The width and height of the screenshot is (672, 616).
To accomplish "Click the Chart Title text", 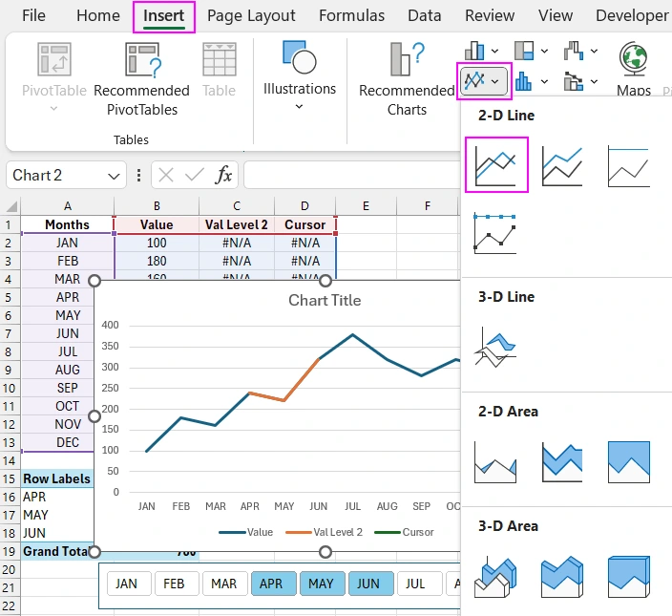I will tap(325, 300).
